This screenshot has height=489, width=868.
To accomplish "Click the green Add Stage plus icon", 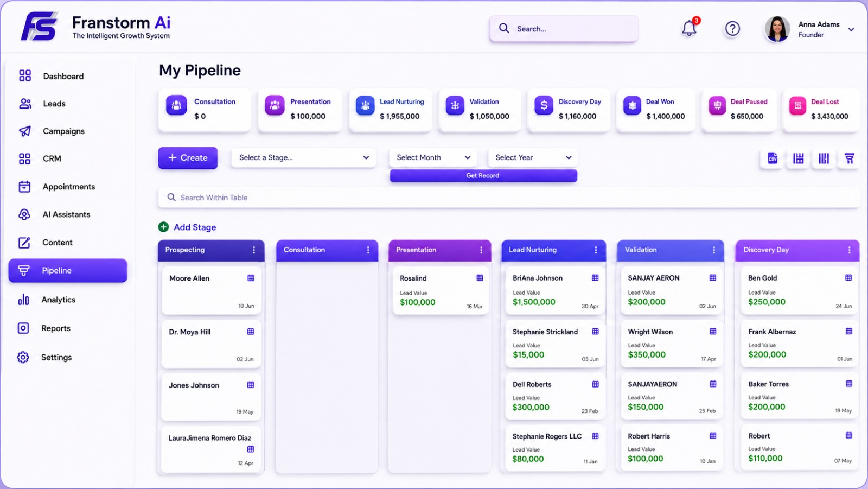I will (x=163, y=227).
